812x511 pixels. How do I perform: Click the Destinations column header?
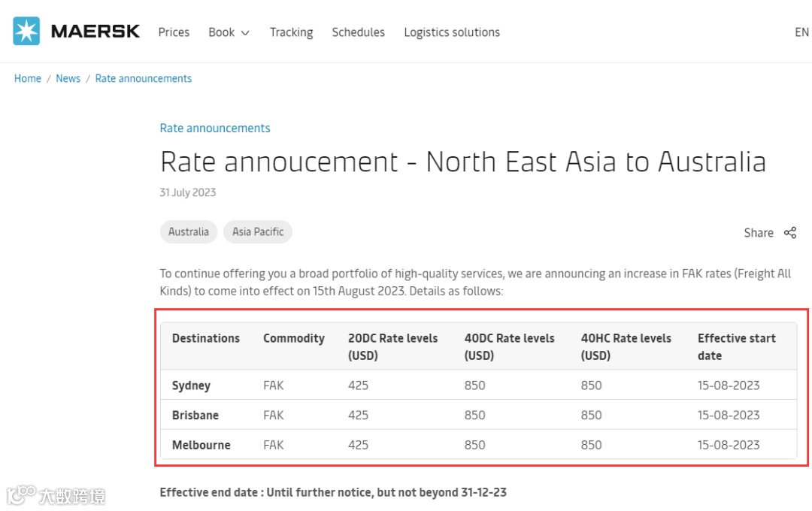[x=206, y=338]
